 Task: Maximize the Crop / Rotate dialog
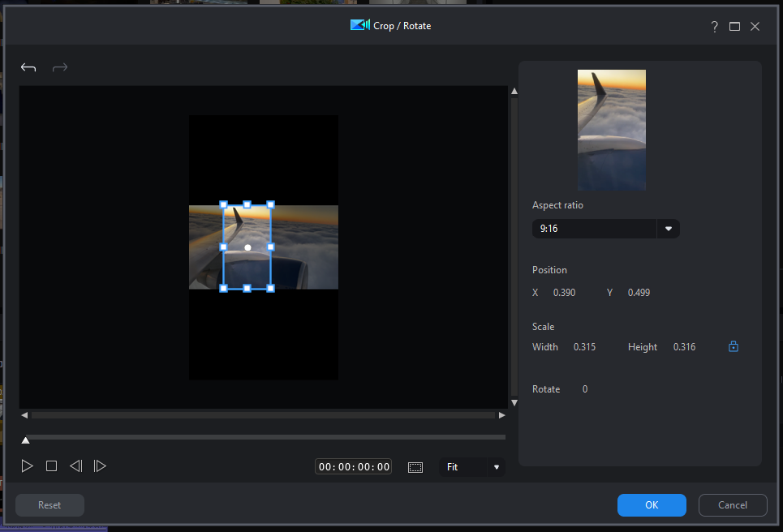click(734, 27)
